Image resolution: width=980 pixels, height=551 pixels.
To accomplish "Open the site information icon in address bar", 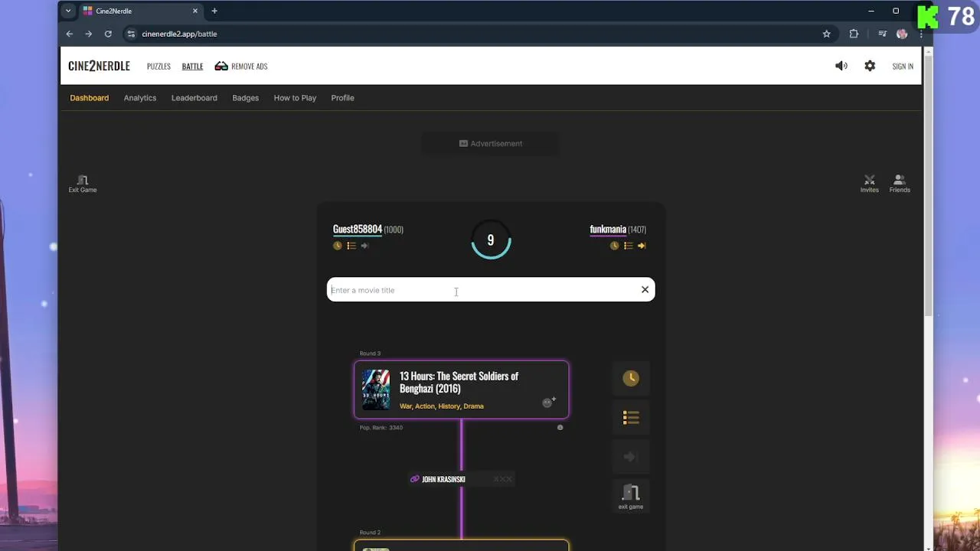I will (131, 34).
